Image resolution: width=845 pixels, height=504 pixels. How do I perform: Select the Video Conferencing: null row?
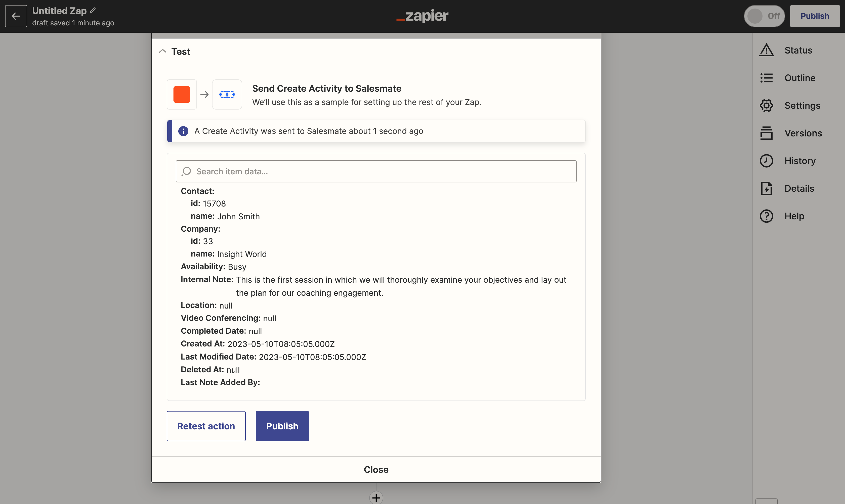(228, 318)
